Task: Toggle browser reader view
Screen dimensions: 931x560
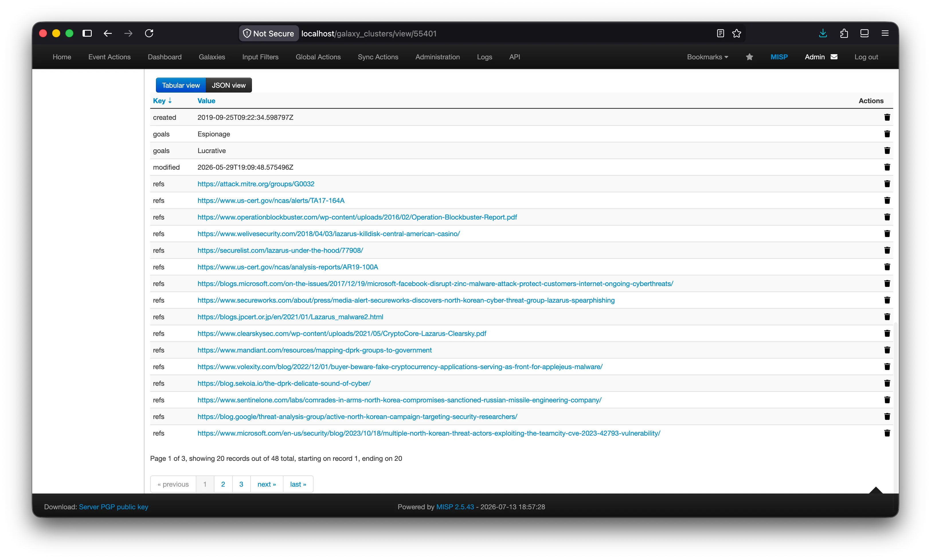Action: [x=720, y=33]
